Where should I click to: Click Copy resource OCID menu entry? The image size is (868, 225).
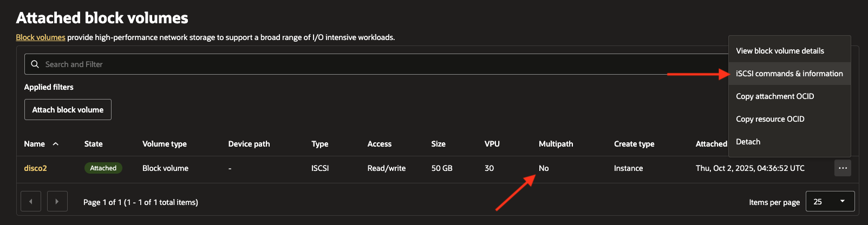click(x=770, y=119)
